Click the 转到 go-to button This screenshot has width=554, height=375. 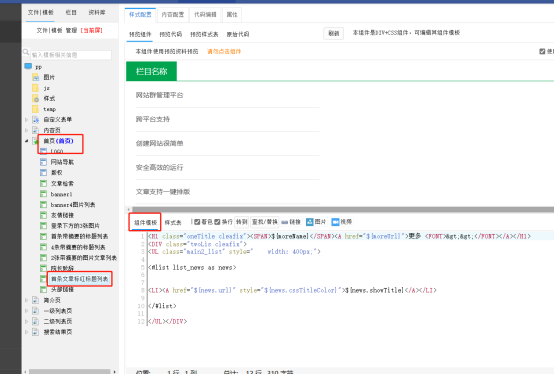(242, 222)
